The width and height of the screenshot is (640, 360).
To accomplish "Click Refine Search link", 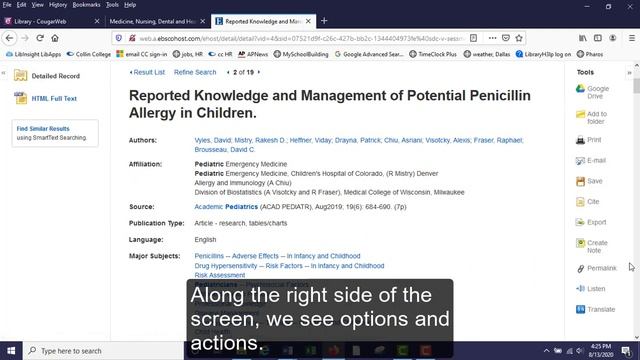I will 195,72.
